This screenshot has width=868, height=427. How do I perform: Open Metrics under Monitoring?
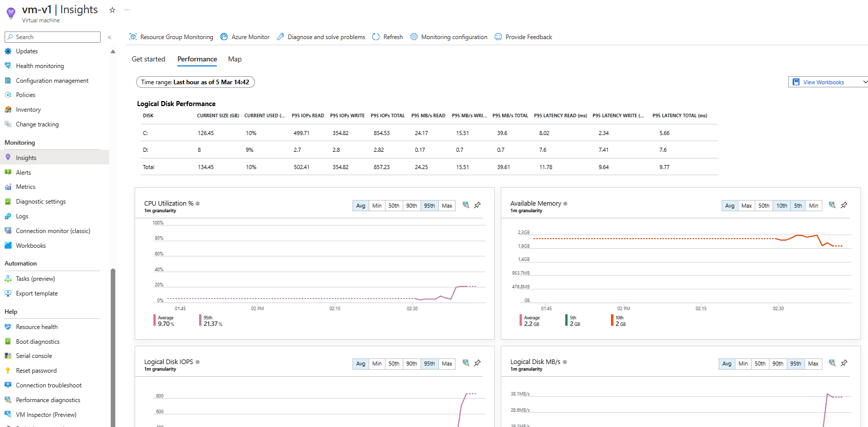(25, 187)
